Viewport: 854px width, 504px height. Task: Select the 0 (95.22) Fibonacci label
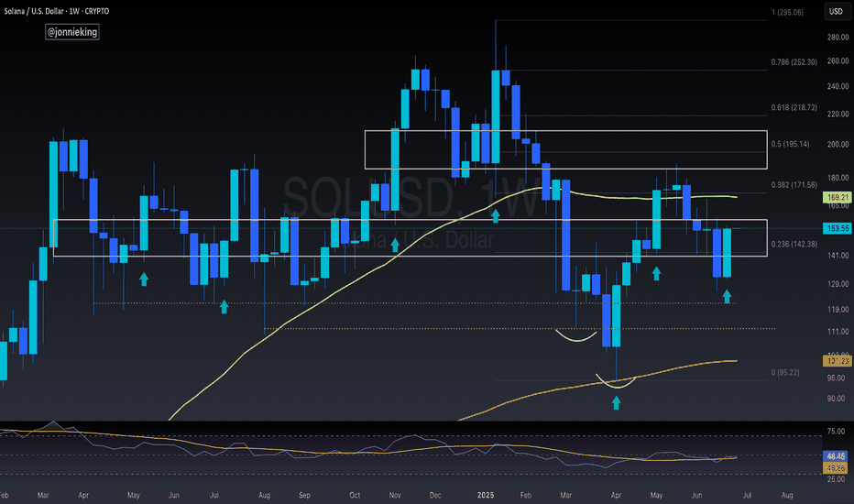pyautogui.click(x=785, y=372)
